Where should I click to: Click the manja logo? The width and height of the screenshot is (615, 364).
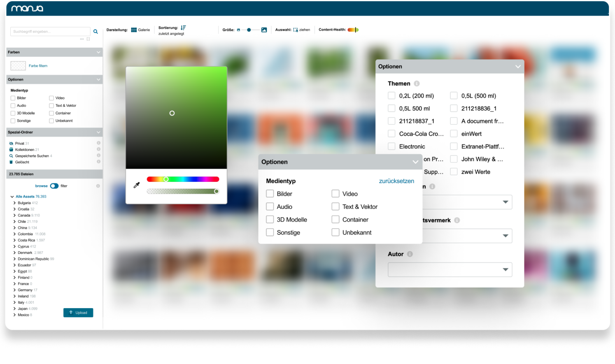(27, 8)
